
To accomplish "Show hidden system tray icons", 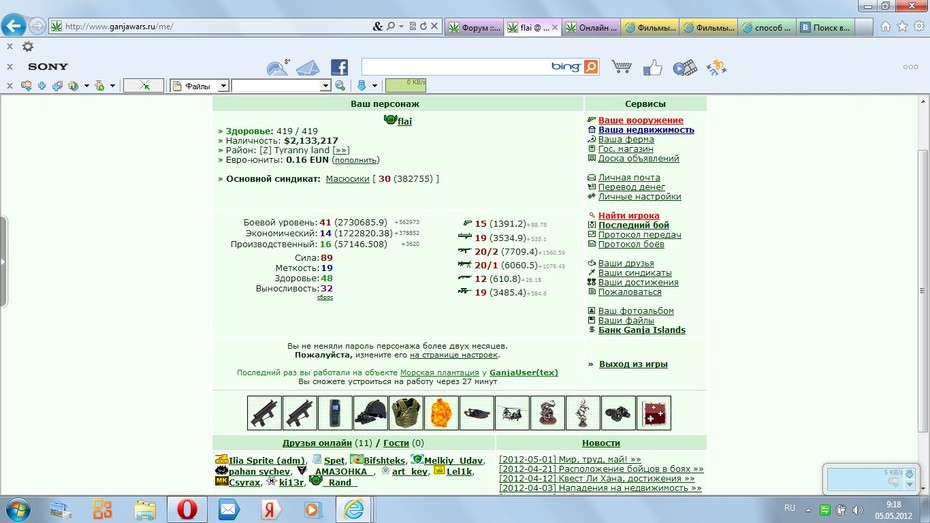I will [808, 509].
